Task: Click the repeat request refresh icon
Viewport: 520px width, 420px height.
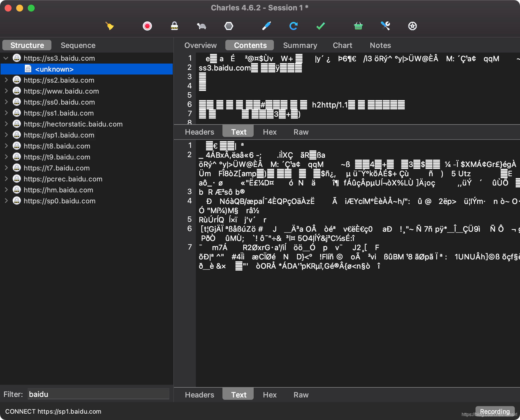Action: pos(294,26)
